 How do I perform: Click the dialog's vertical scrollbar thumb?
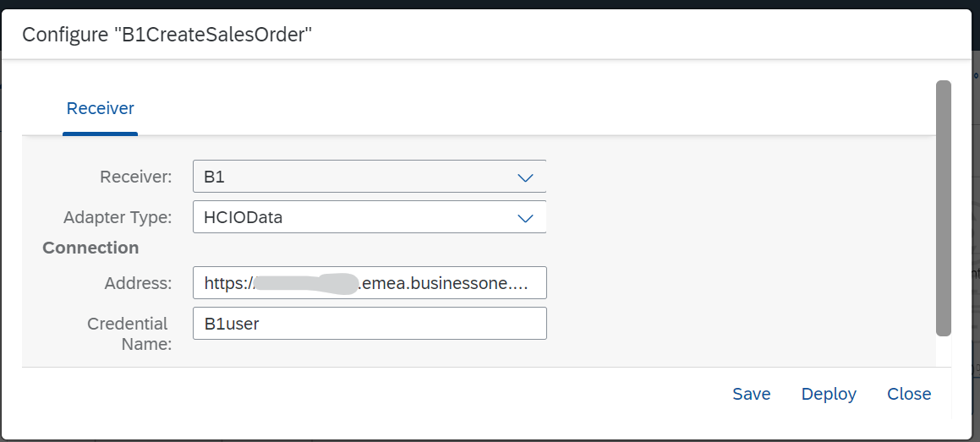pyautogui.click(x=944, y=207)
